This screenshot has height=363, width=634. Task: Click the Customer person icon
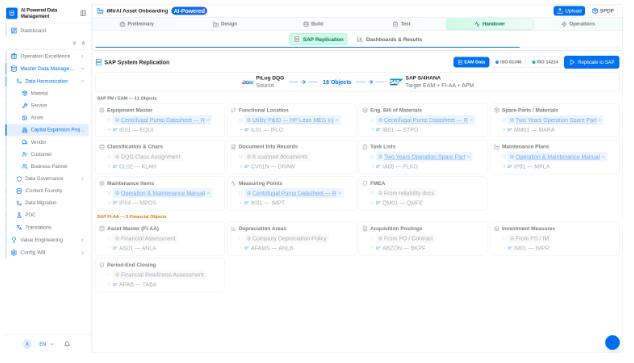click(25, 154)
